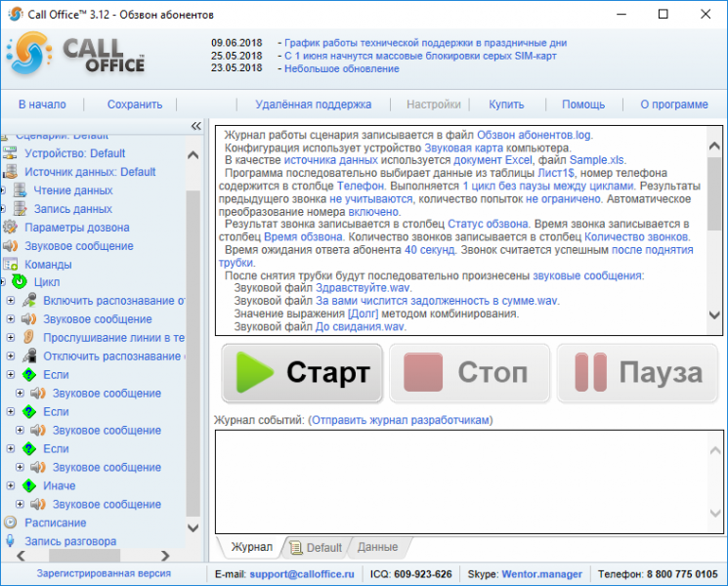
Task: Expand the Включить распознавание node
Action: (x=11, y=300)
